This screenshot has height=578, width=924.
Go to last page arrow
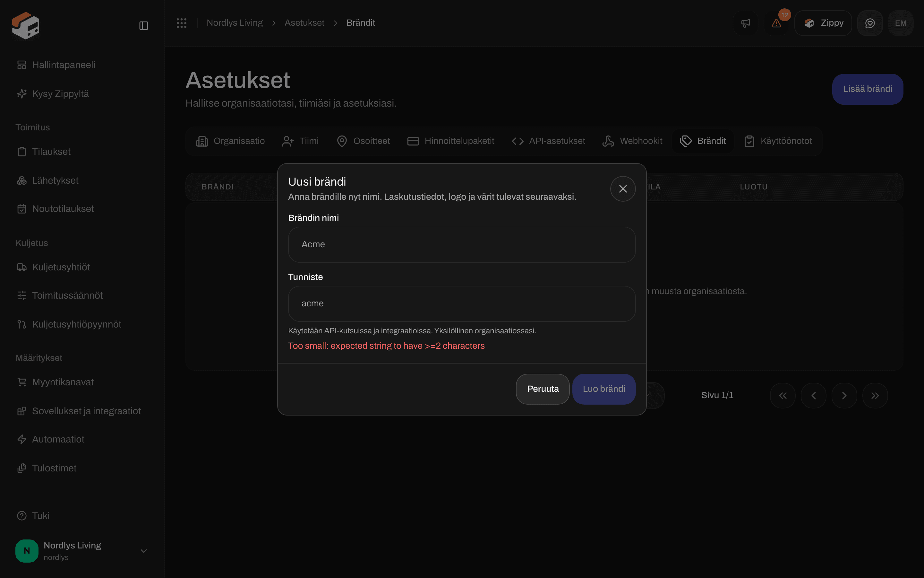click(x=875, y=395)
